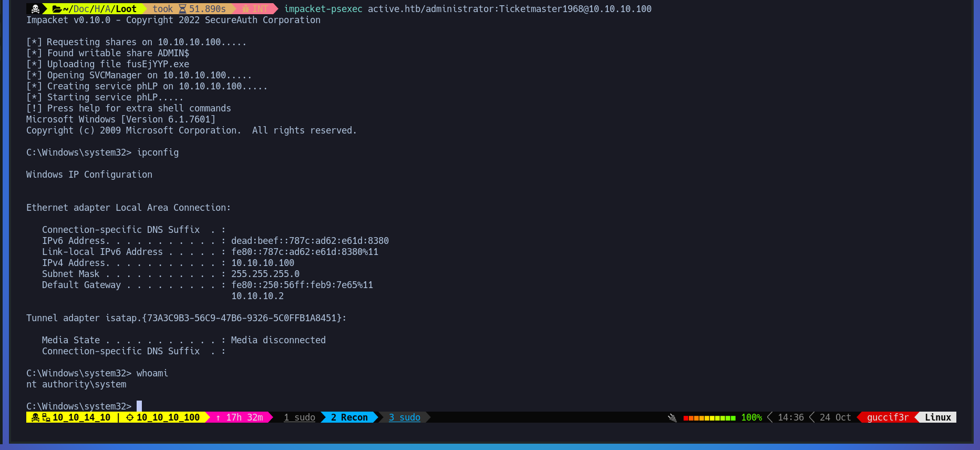Image resolution: width=980 pixels, height=450 pixels.
Task: Click the 10_10_14_10 local IP segment
Action: (81, 417)
